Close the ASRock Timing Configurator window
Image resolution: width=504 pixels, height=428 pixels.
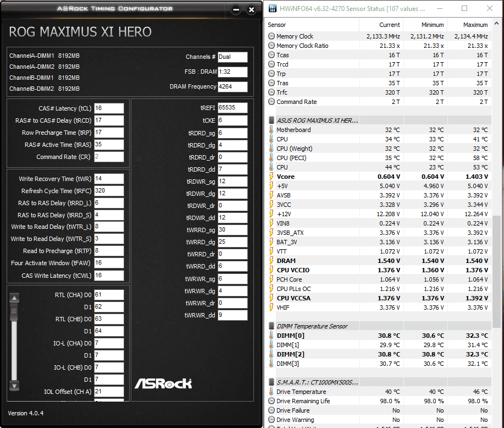pos(251,10)
